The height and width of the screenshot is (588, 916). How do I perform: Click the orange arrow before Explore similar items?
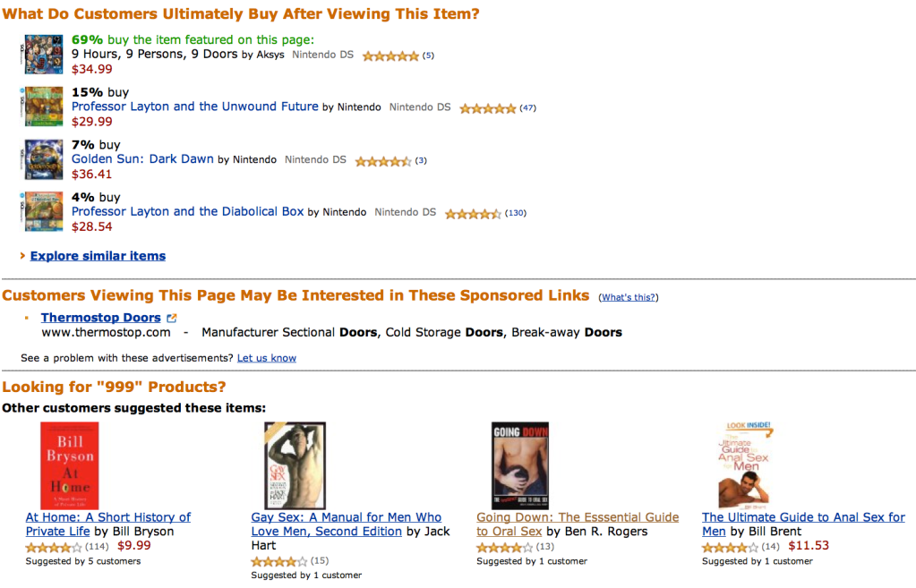22,256
